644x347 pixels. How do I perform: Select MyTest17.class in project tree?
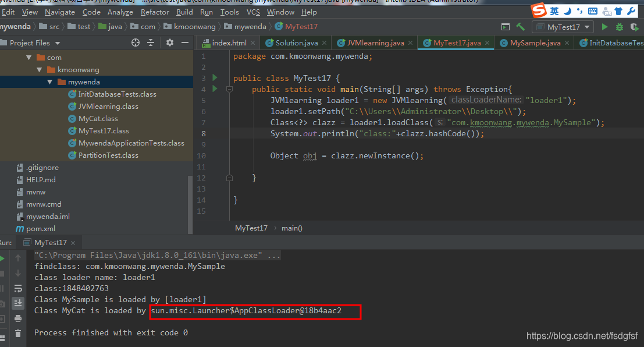point(98,131)
